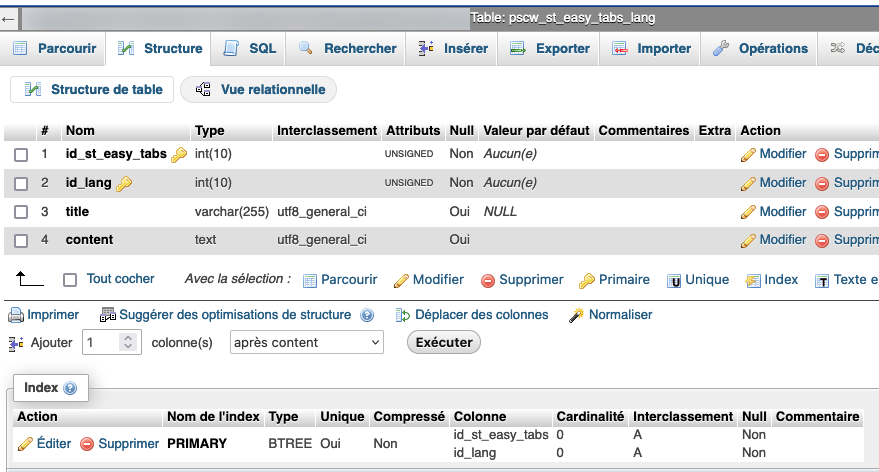879x472 pixels.
Task: Check the title row checkbox
Action: click(x=21, y=212)
